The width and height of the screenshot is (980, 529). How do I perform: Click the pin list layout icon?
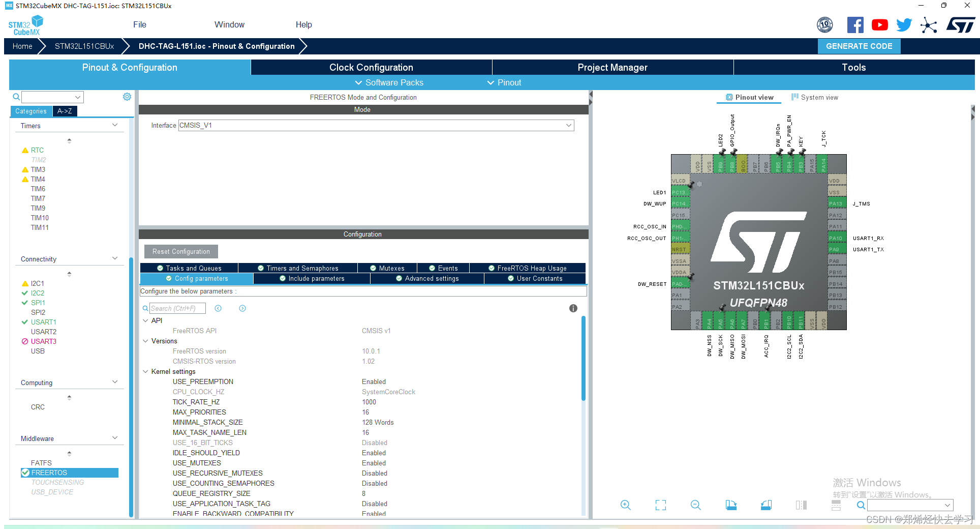click(836, 505)
